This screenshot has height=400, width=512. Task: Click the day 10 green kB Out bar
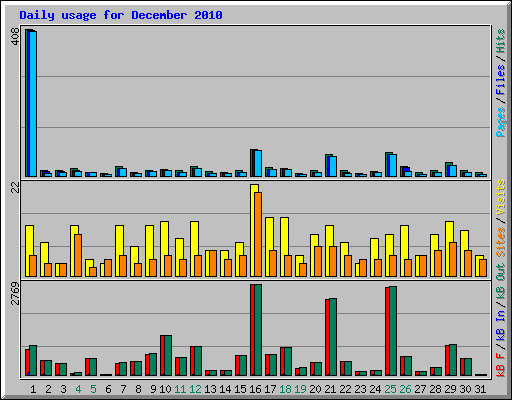(x=168, y=355)
